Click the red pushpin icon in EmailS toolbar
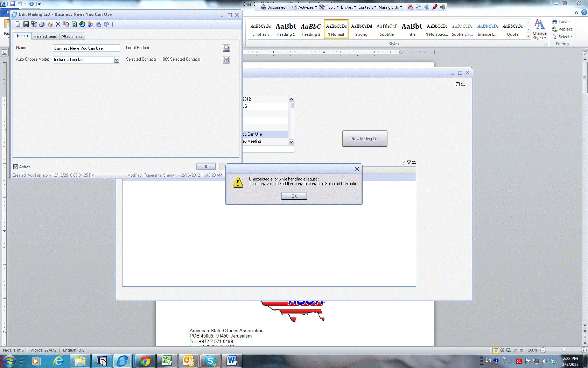The width and height of the screenshot is (588, 368). [435, 7]
